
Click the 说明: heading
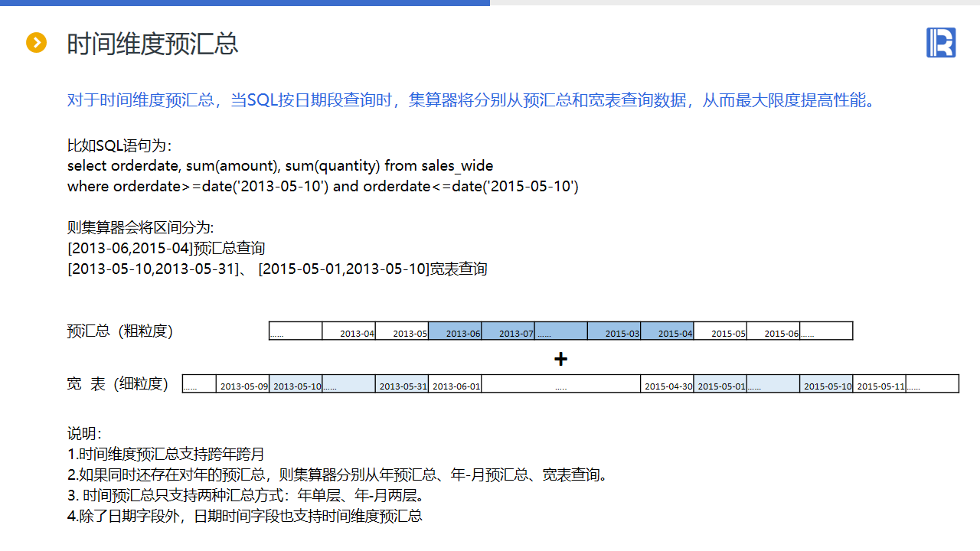click(x=85, y=434)
